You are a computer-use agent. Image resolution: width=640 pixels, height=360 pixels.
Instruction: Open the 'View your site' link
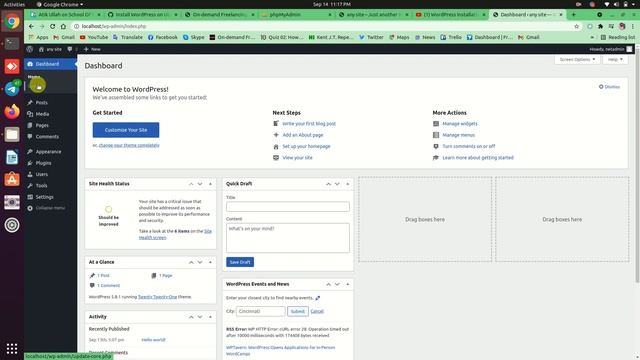click(x=297, y=158)
